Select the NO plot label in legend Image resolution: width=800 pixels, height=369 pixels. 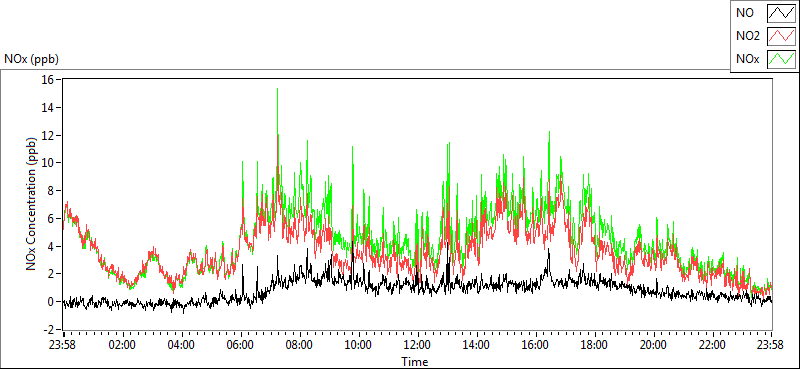(x=744, y=14)
